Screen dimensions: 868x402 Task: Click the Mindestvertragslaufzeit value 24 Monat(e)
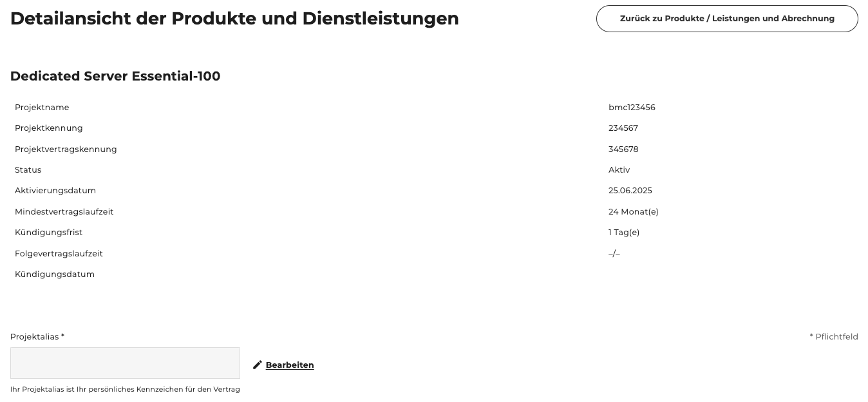633,211
